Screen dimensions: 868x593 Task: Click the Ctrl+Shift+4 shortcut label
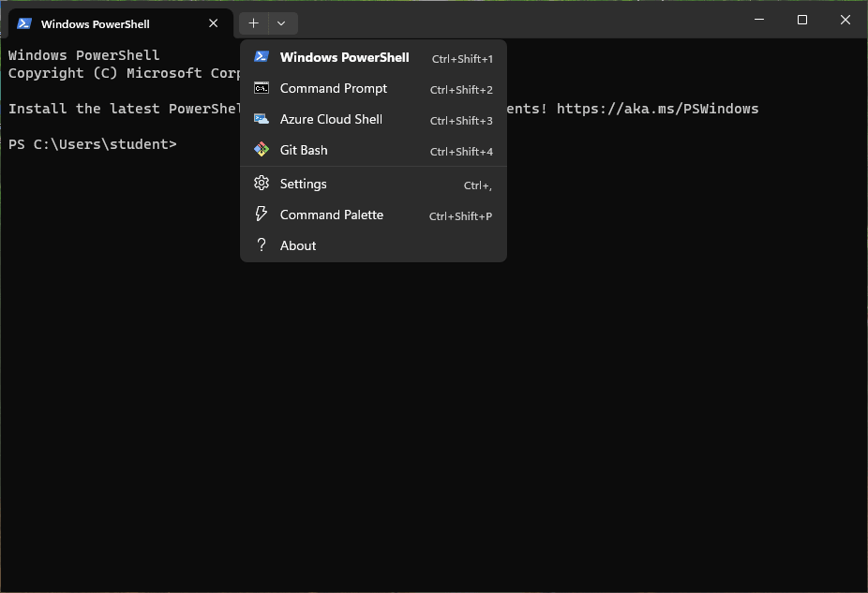point(461,152)
